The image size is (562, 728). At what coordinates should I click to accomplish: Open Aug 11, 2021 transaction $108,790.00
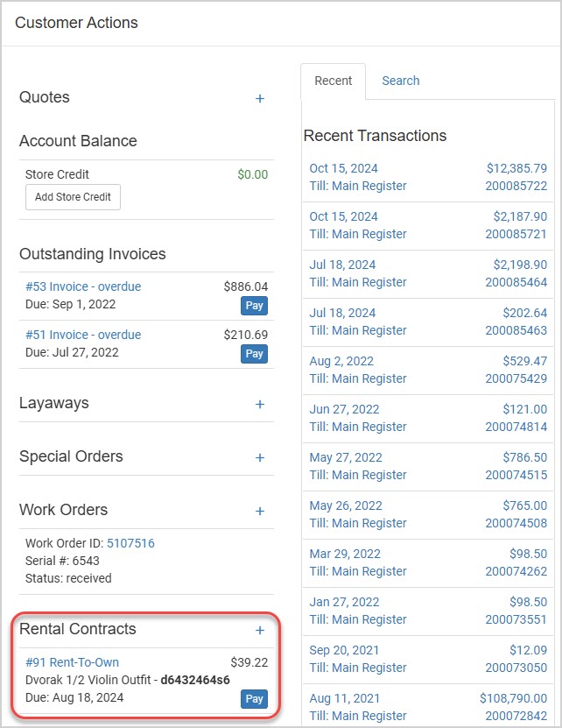point(428,707)
